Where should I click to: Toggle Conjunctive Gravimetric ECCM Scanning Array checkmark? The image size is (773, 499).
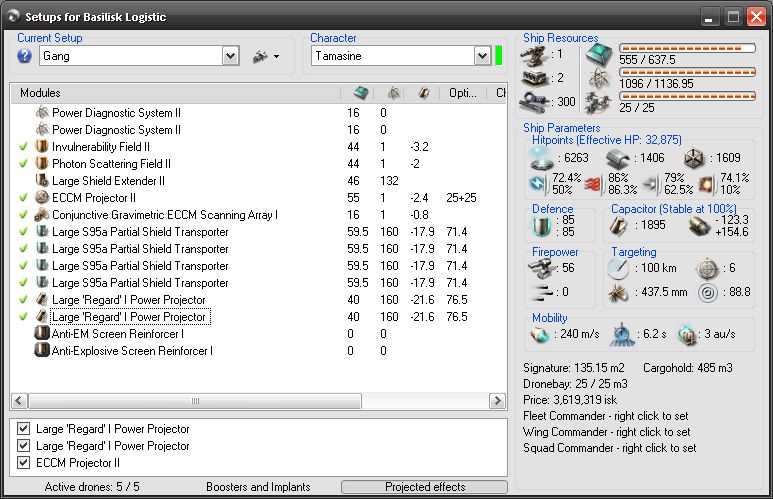click(23, 215)
